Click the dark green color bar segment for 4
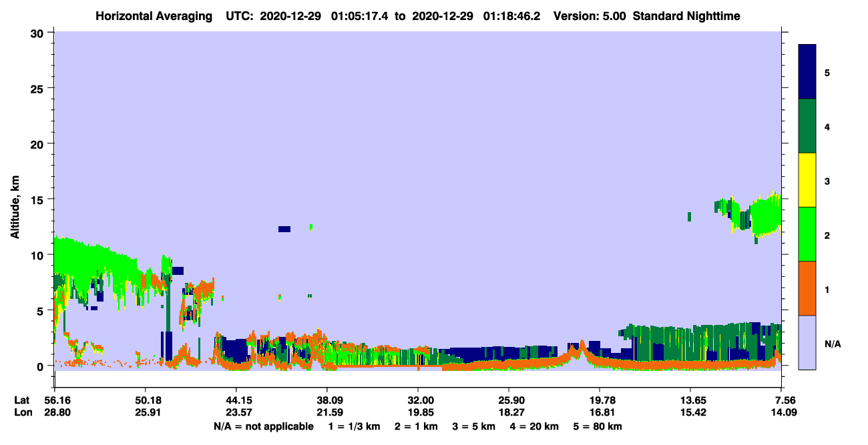This screenshot has height=445, width=868. click(807, 126)
